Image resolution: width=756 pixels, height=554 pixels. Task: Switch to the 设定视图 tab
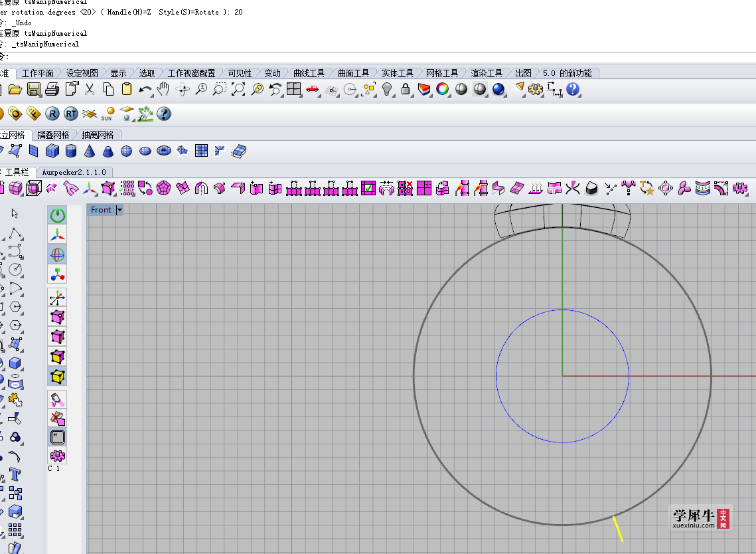[82, 73]
